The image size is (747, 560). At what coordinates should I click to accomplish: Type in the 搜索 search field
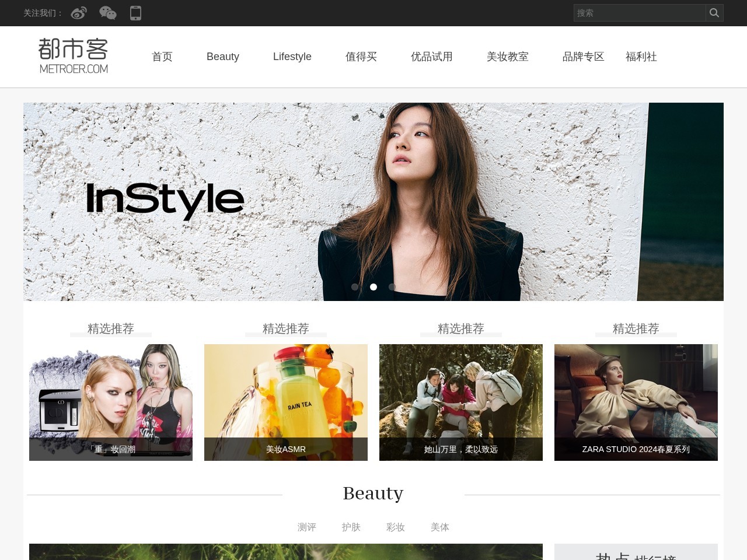click(x=639, y=13)
